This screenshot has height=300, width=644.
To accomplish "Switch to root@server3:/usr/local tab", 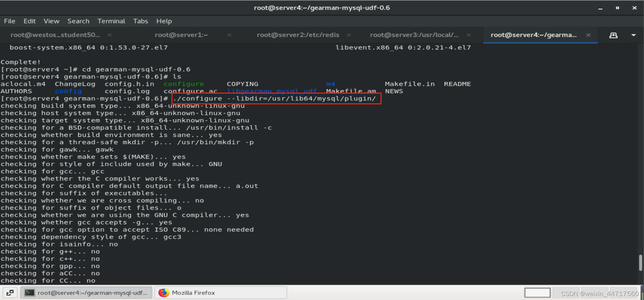I will pos(414,35).
